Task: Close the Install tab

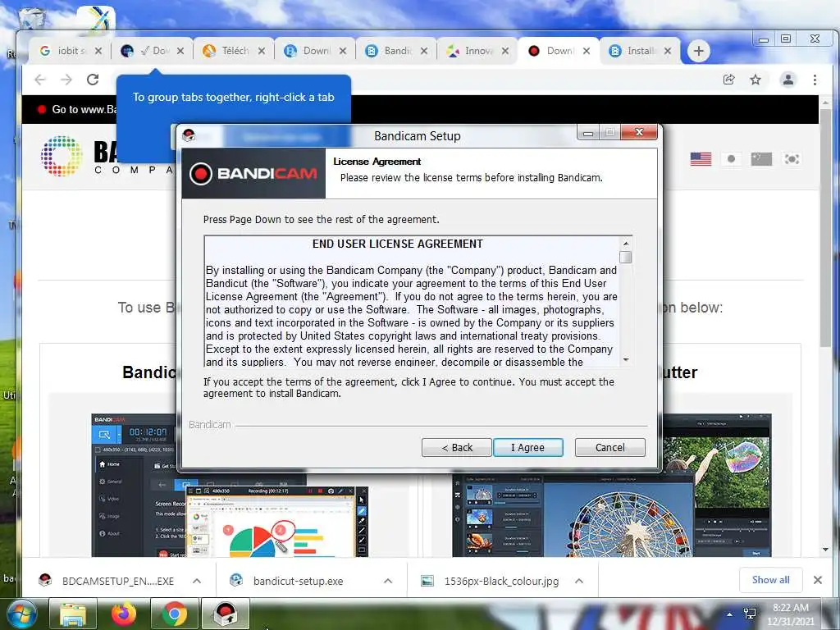Action: click(x=668, y=51)
